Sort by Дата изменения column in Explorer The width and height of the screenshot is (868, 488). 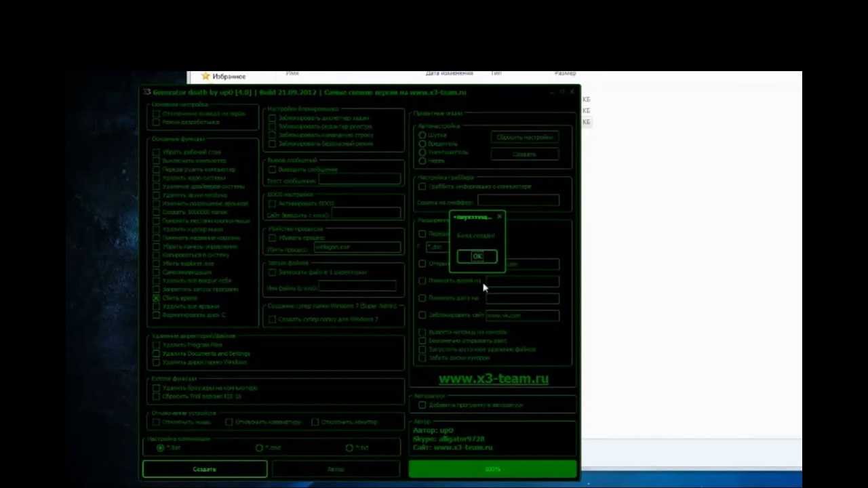pos(449,73)
